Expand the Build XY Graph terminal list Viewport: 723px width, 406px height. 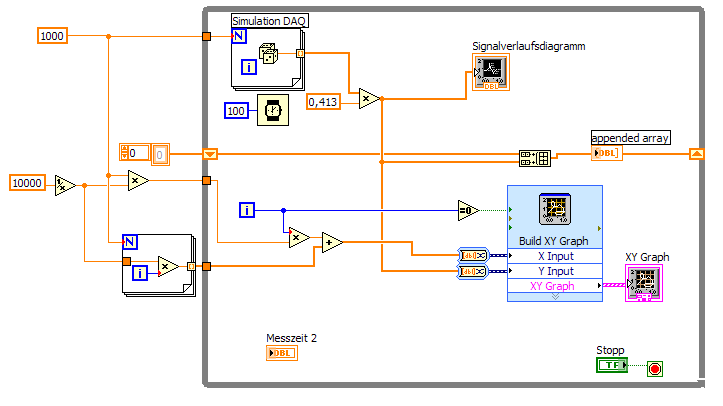555,297
